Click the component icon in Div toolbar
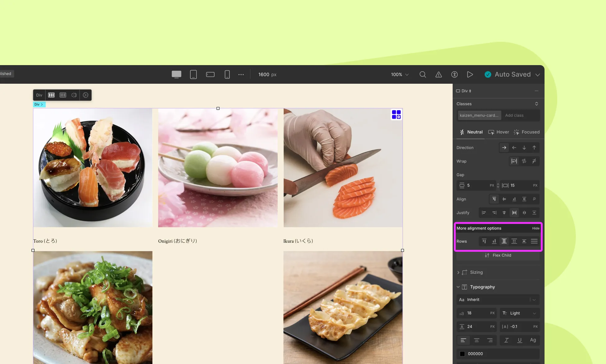This screenshot has width=606, height=364. [74, 95]
